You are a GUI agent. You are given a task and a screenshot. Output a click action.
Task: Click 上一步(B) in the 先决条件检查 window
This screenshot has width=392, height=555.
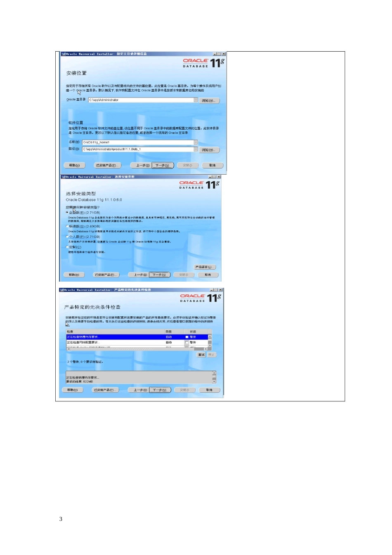138,390
